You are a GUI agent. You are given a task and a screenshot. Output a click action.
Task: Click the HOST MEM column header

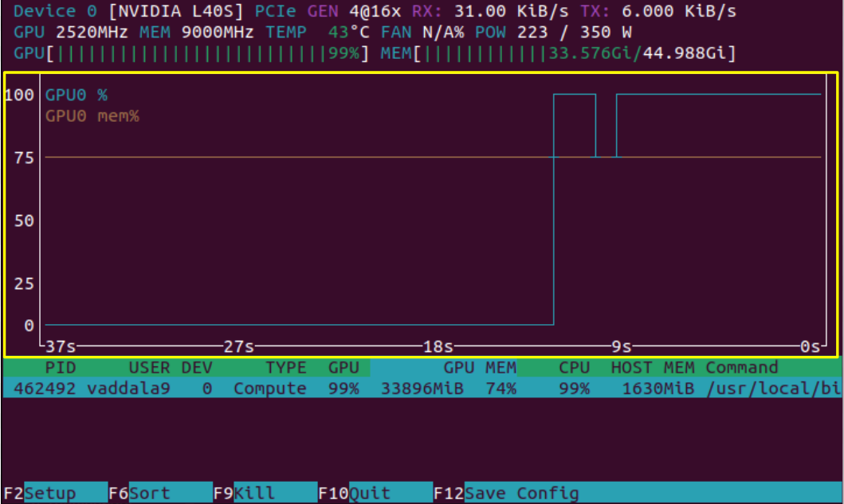(x=652, y=368)
